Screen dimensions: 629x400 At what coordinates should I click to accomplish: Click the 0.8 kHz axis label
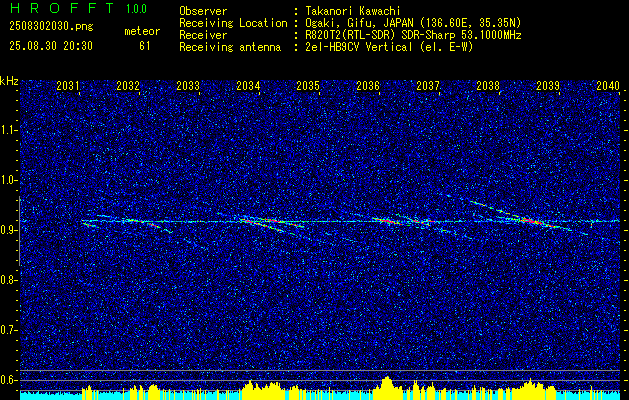click(x=9, y=280)
